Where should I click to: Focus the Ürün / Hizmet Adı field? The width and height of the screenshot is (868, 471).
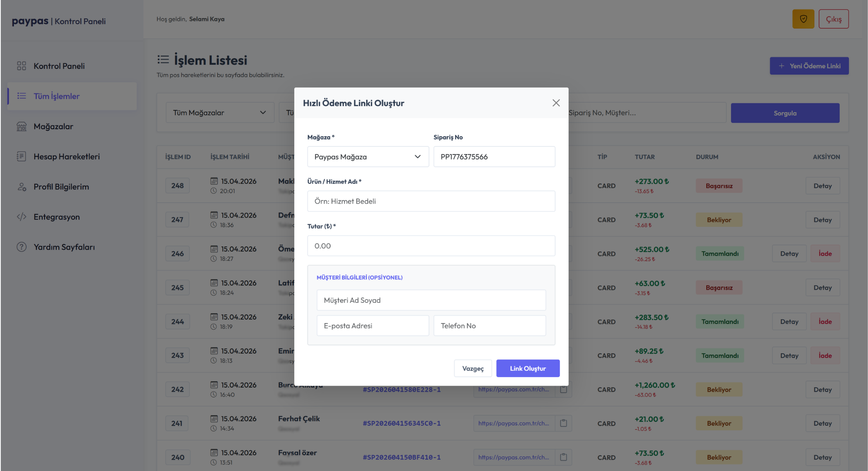tap(431, 201)
